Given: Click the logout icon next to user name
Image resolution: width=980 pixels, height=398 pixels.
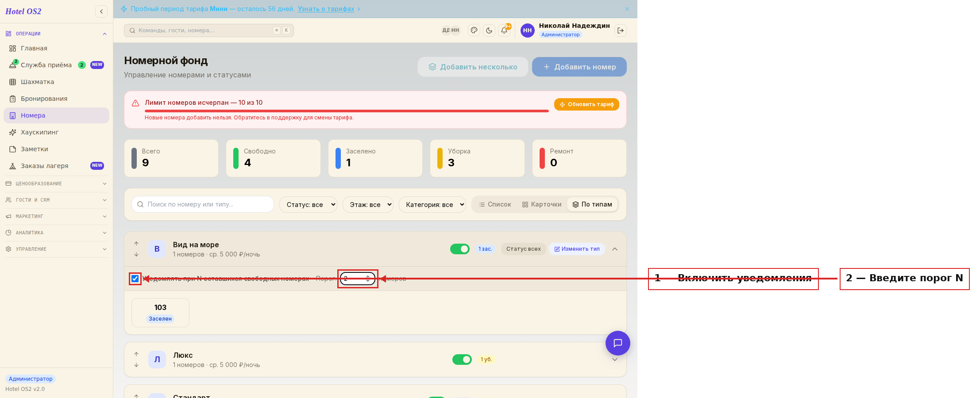Looking at the screenshot, I should tap(621, 31).
